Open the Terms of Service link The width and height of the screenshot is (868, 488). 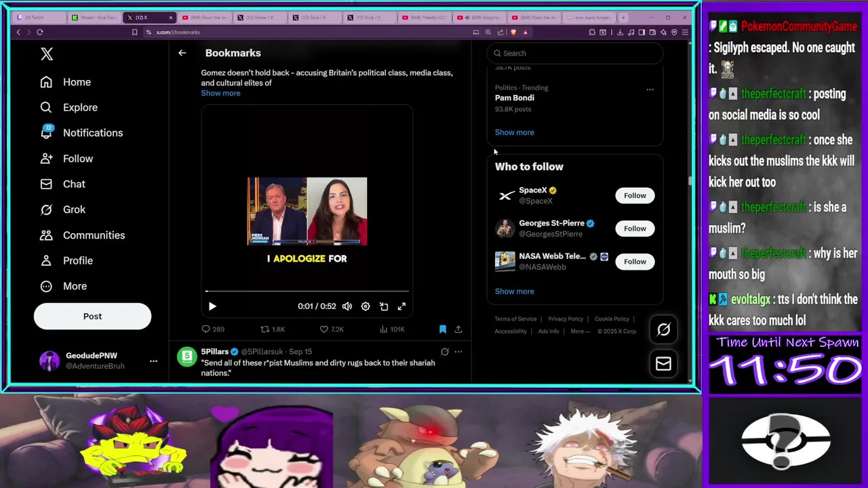click(515, 319)
